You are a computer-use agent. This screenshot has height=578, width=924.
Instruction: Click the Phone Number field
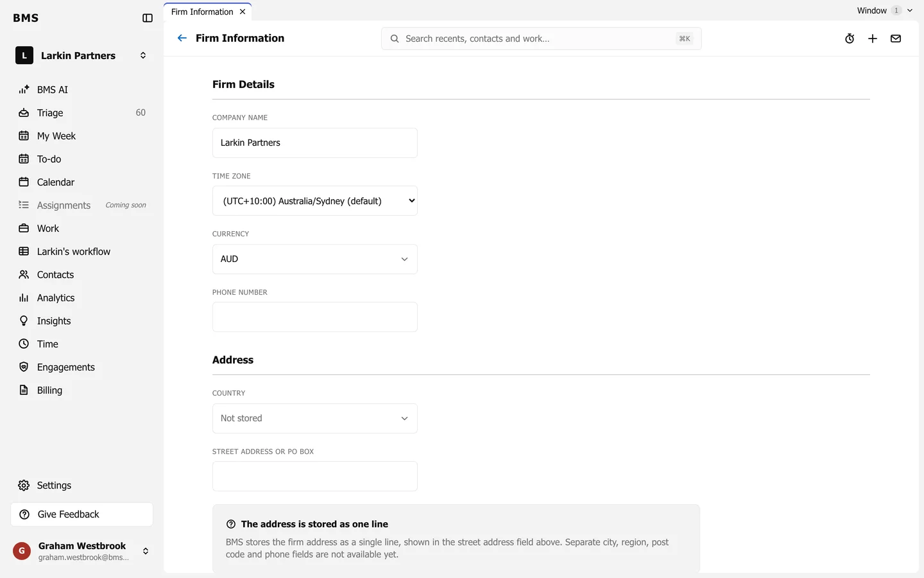(x=315, y=317)
